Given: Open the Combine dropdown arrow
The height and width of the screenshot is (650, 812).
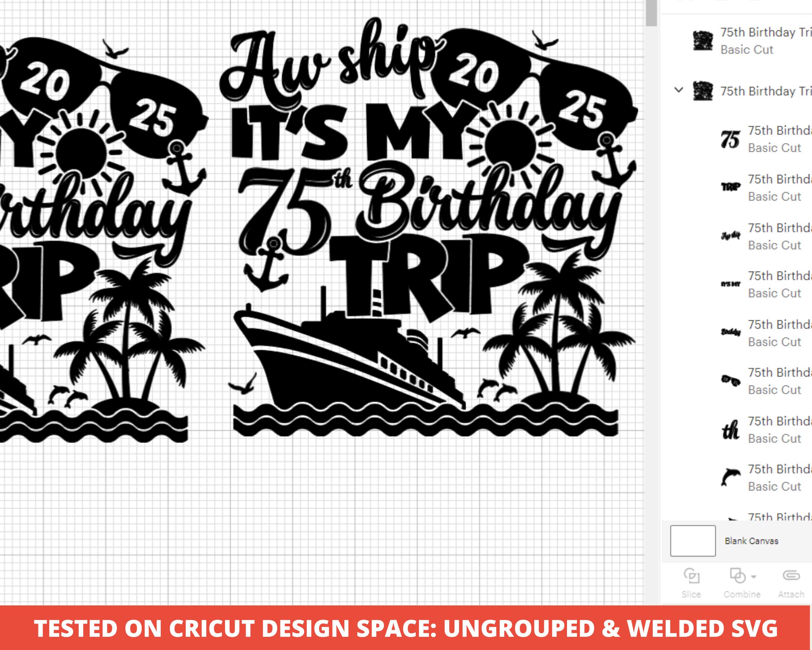Looking at the screenshot, I should [x=754, y=577].
